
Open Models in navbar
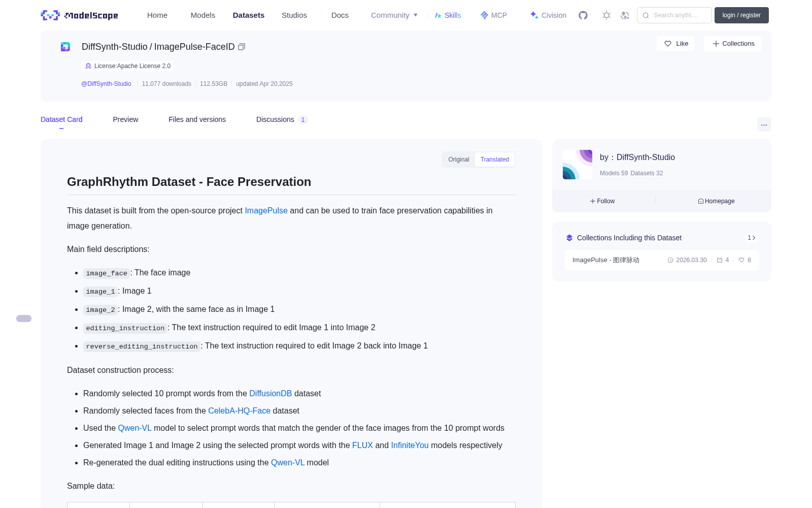click(x=203, y=15)
